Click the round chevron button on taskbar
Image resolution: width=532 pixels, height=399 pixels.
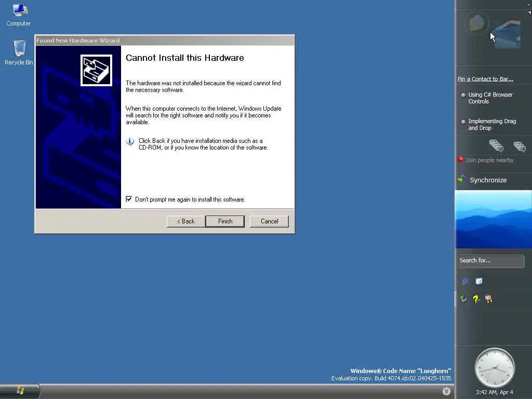point(446,391)
